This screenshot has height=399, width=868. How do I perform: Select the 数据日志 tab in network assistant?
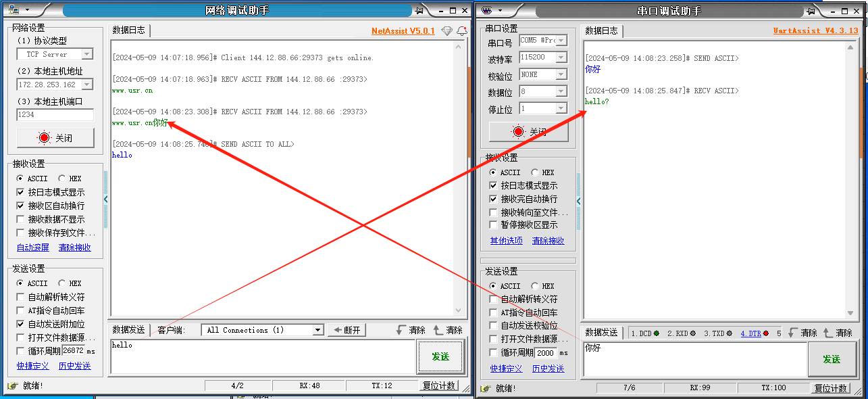[x=128, y=30]
